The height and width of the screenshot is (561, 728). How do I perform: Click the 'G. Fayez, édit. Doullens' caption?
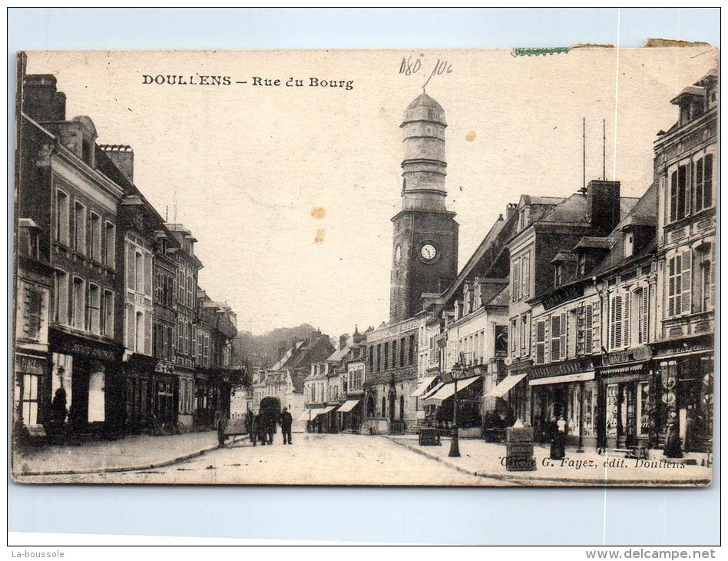[593, 463]
